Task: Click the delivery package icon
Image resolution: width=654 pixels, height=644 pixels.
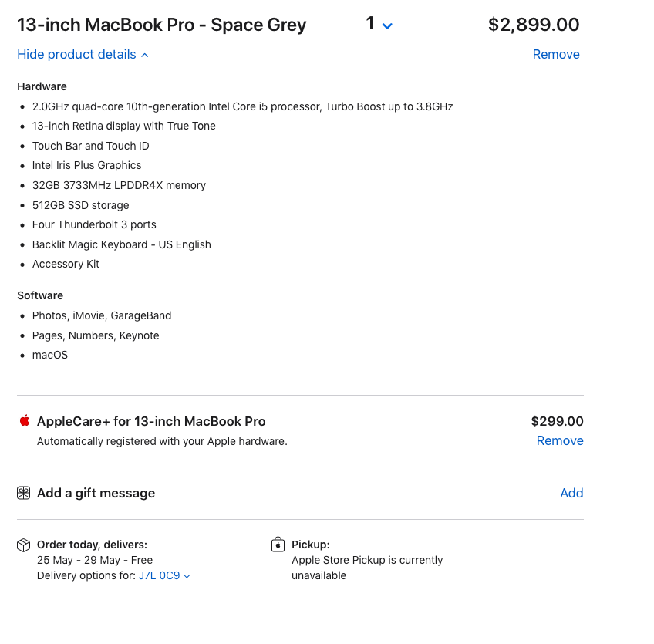Action: point(24,545)
